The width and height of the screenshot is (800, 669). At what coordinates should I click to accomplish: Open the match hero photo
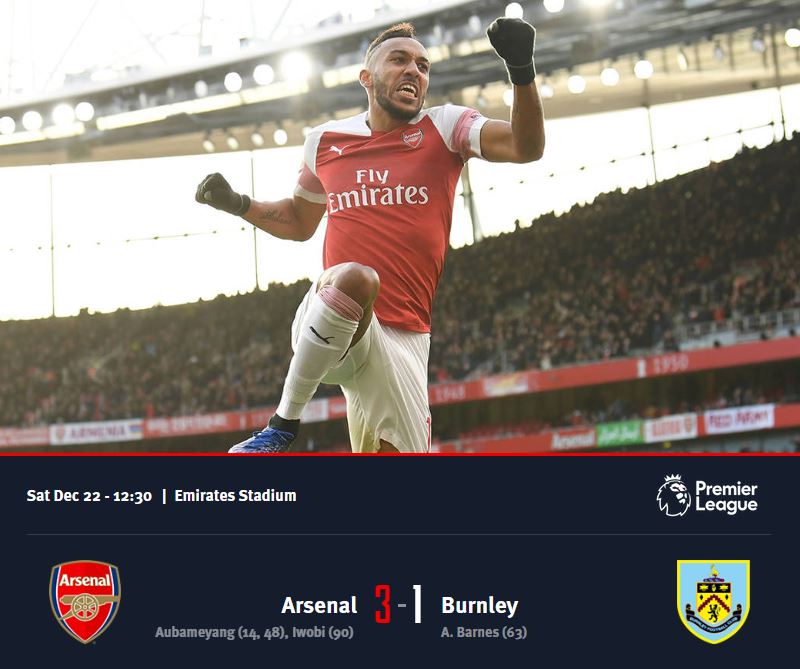coord(400,227)
